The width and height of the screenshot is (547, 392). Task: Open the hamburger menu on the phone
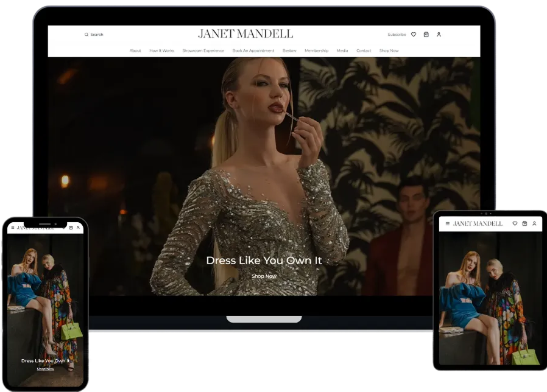coord(12,228)
